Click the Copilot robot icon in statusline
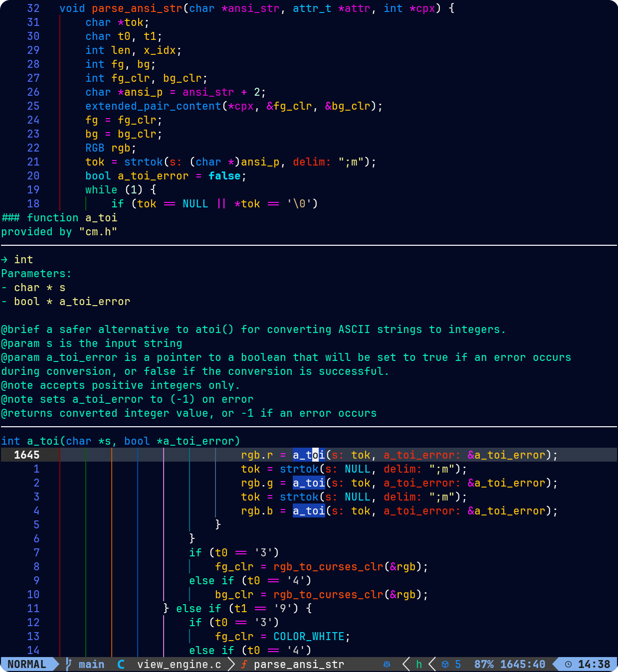618x672 pixels. pyautogui.click(x=387, y=665)
